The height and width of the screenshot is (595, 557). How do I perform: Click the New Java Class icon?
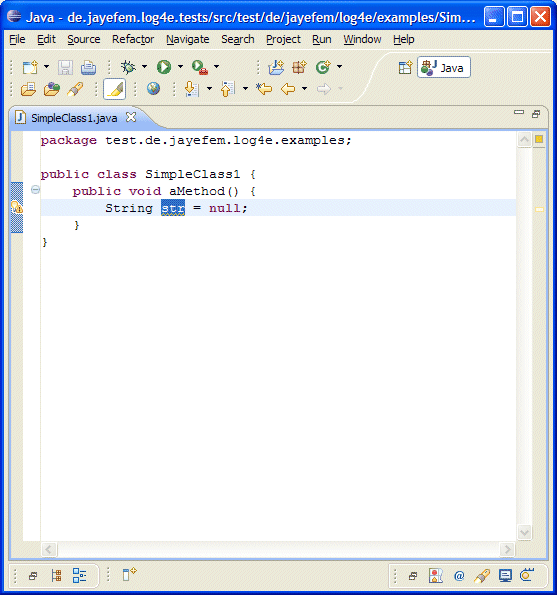(x=323, y=68)
